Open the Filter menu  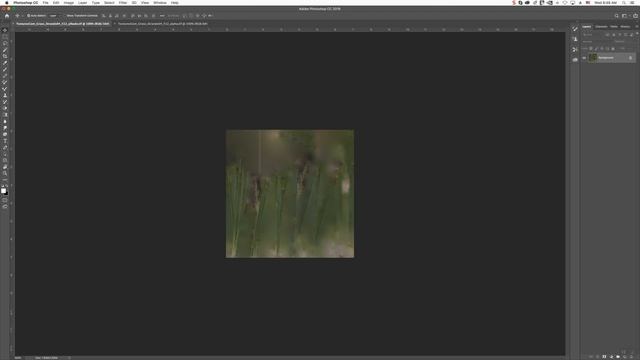123,2
